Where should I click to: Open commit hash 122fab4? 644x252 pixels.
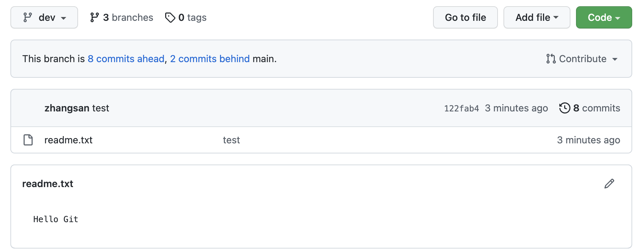point(461,108)
